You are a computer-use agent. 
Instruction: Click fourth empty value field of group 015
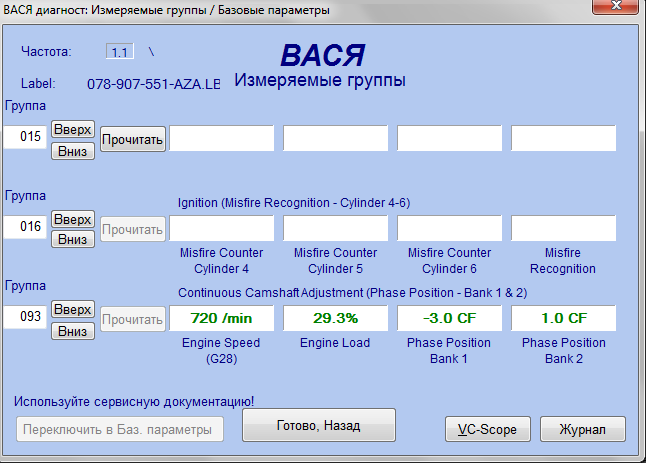[564, 138]
